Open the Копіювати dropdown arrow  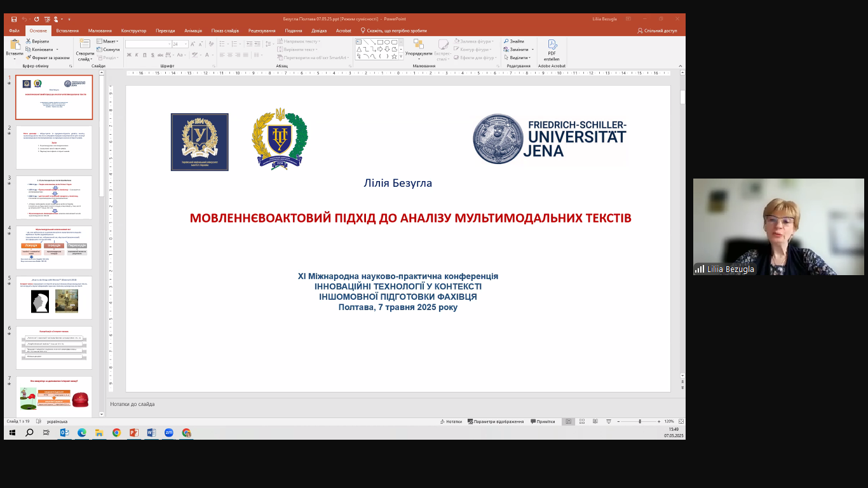(57, 50)
